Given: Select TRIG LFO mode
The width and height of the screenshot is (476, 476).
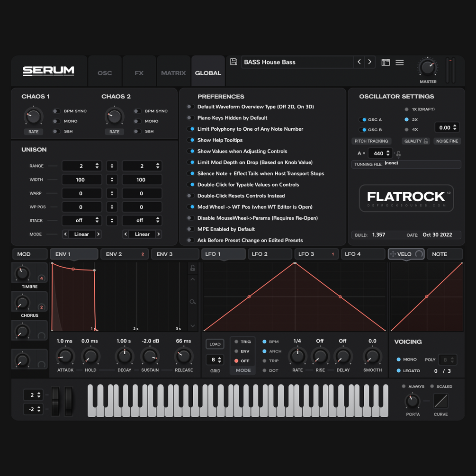Looking at the screenshot, I should 236,341.
